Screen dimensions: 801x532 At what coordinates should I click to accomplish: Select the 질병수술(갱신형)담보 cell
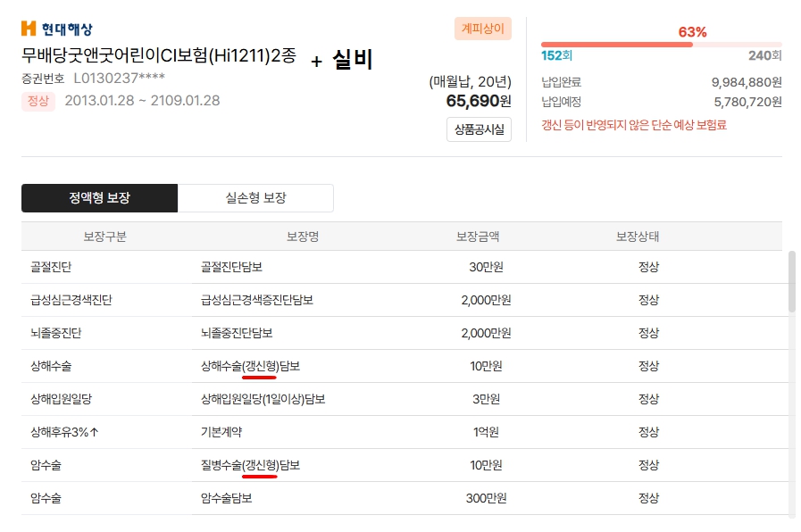(250, 465)
